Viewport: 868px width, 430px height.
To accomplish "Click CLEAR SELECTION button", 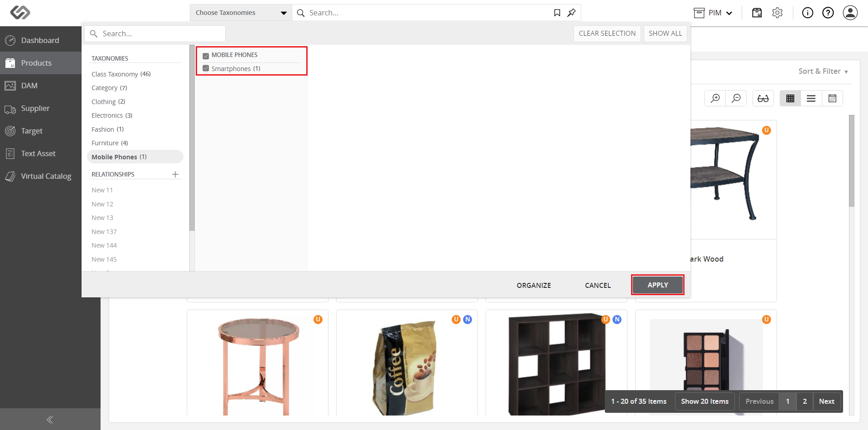I will coord(607,33).
